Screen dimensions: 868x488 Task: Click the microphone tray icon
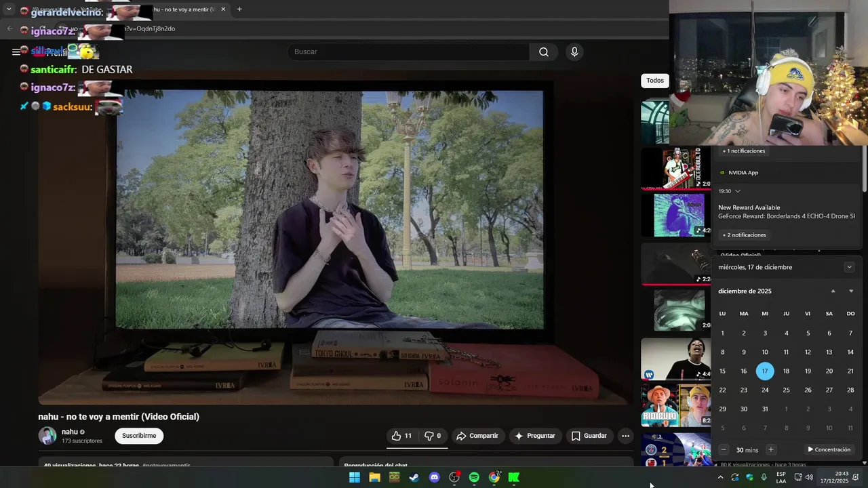tap(764, 477)
